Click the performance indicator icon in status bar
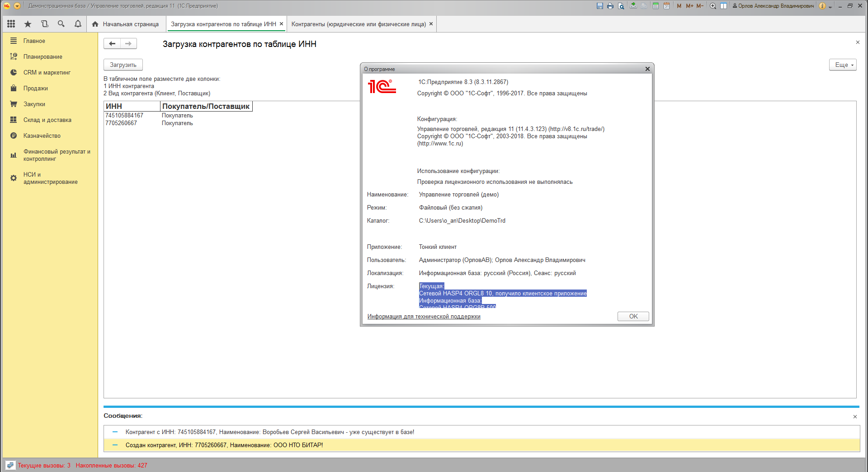The width and height of the screenshot is (868, 472). (10, 465)
